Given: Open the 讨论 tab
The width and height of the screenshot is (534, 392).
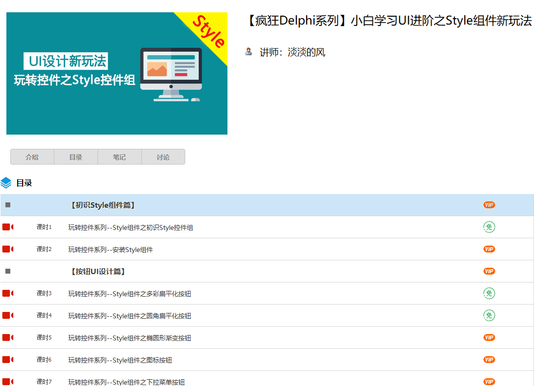Looking at the screenshot, I should click(x=163, y=157).
